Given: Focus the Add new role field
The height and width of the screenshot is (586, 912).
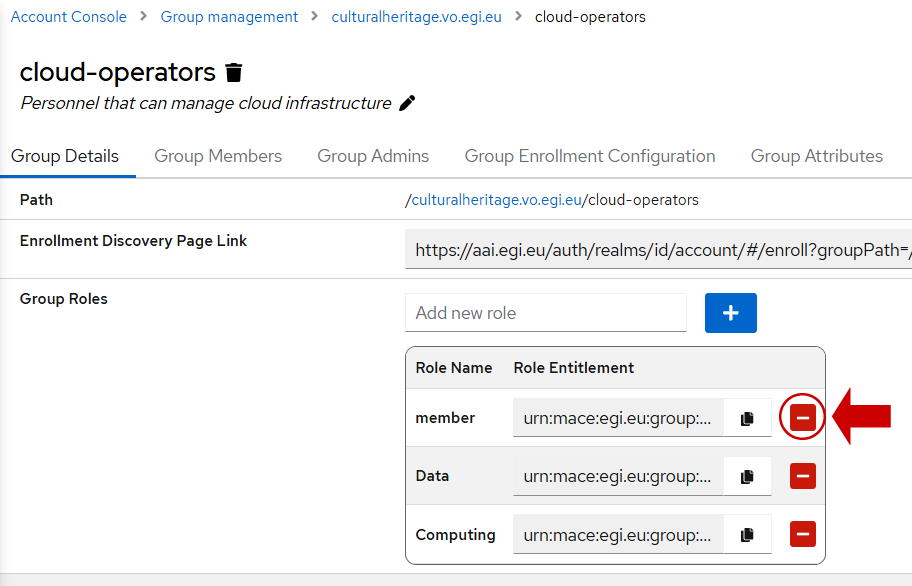Looking at the screenshot, I should [546, 313].
